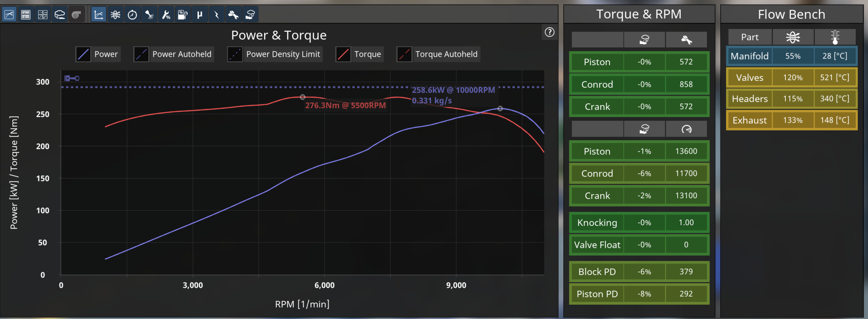
Task: Select the turbocharger graph icon
Action: point(76,15)
